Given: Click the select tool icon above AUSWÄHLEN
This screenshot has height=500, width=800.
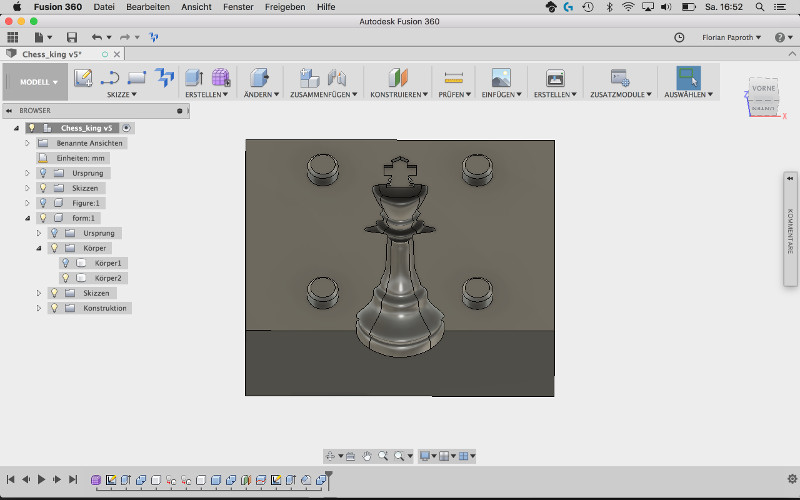Looking at the screenshot, I should pos(687,78).
